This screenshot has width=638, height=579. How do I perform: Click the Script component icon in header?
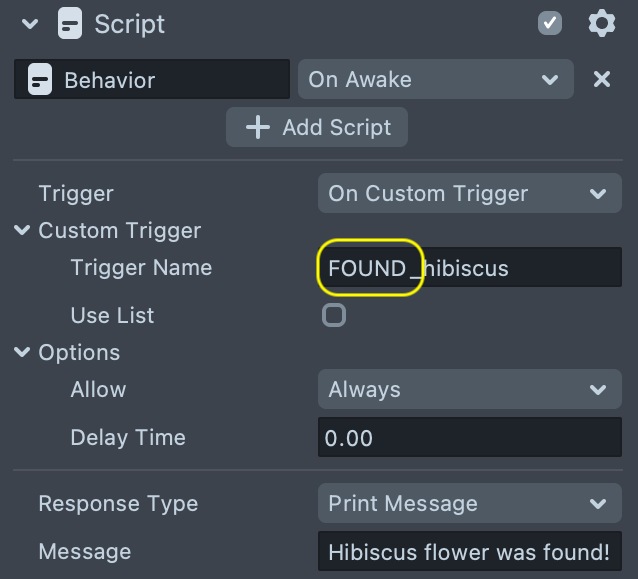70,23
